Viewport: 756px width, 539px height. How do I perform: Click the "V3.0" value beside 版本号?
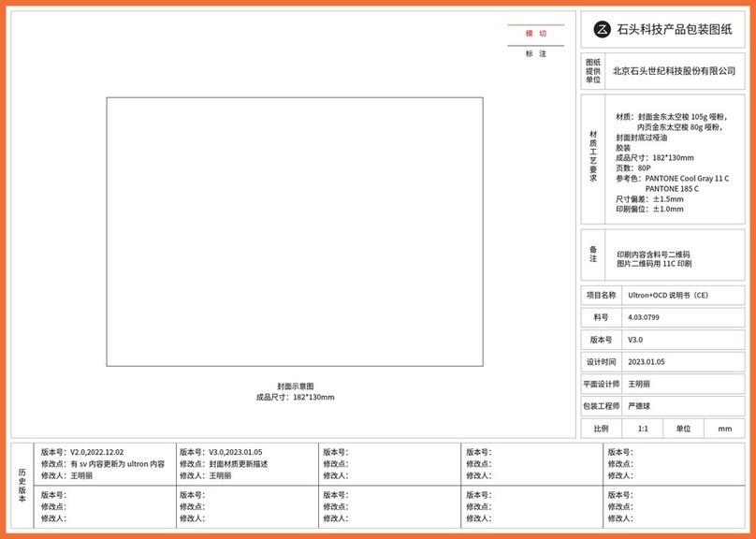click(635, 340)
